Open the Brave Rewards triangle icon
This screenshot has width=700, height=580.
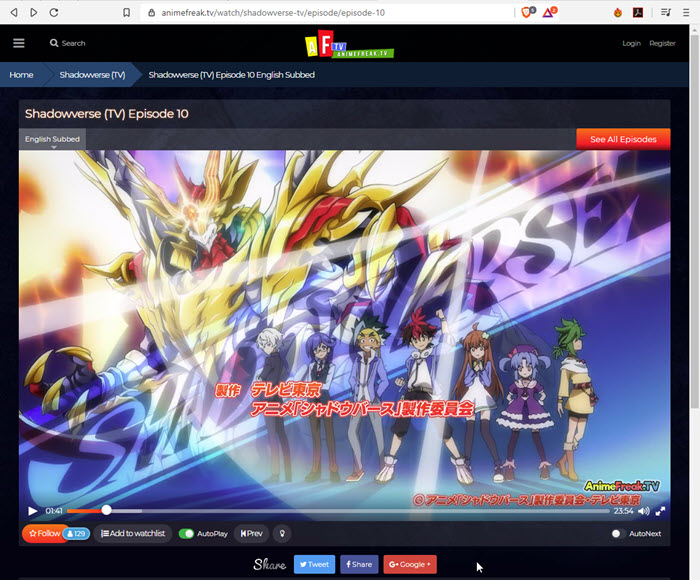coord(549,12)
